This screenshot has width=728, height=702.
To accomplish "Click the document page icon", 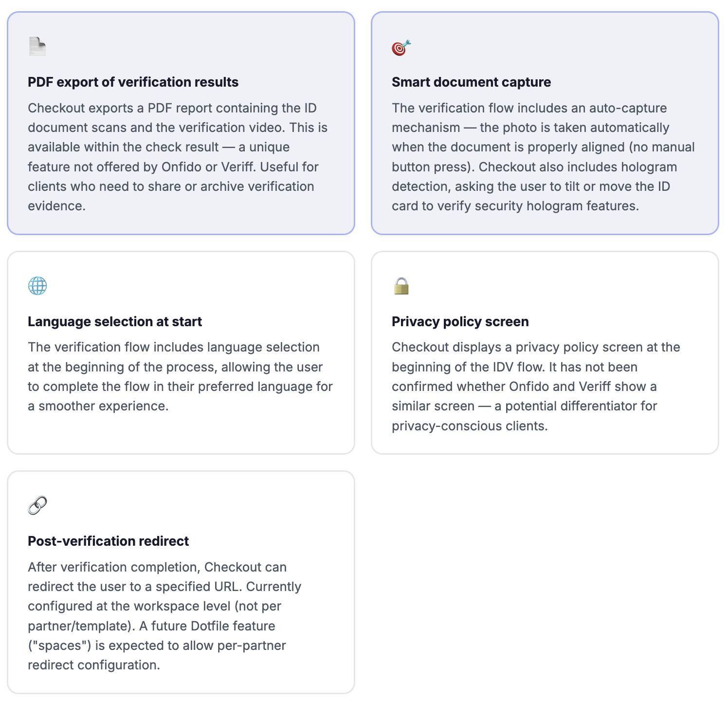I will [x=37, y=47].
